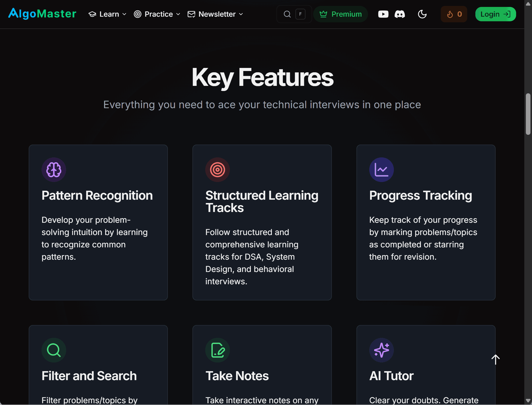
Task: Click the note-edit icon on Take Notes
Action: tap(218, 350)
